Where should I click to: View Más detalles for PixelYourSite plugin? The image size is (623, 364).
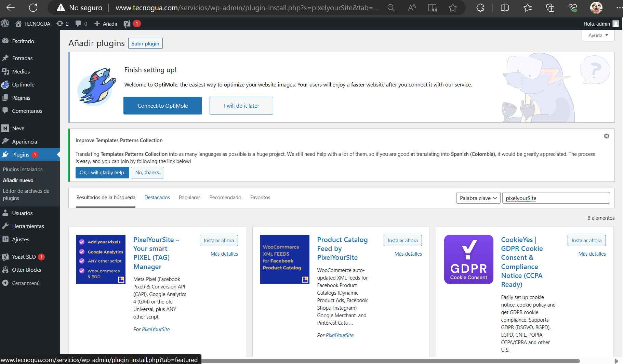(x=224, y=254)
